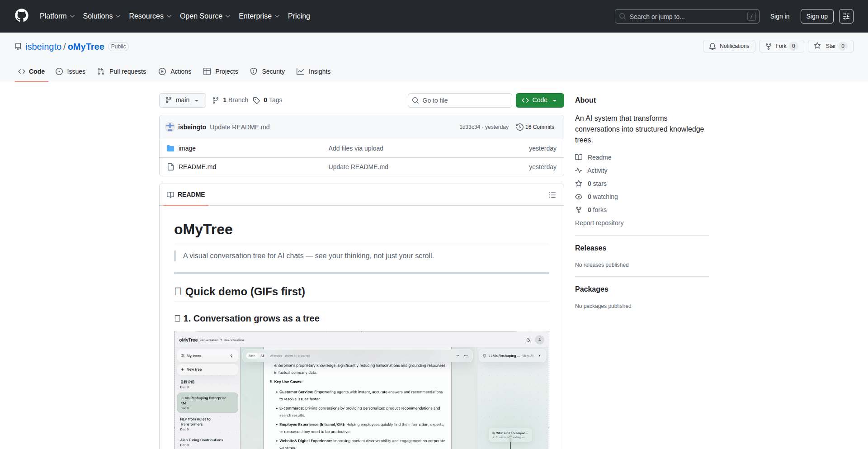Image resolution: width=868 pixels, height=449 pixels.
Task: Click the Search or jump to field
Action: pyautogui.click(x=687, y=16)
